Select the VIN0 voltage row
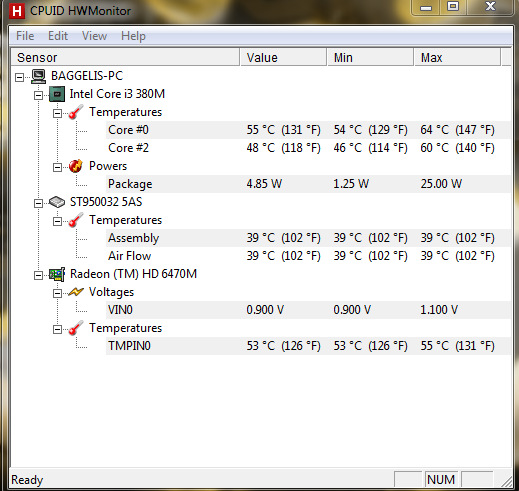Viewport: 519px width, 491px height. 309,310
